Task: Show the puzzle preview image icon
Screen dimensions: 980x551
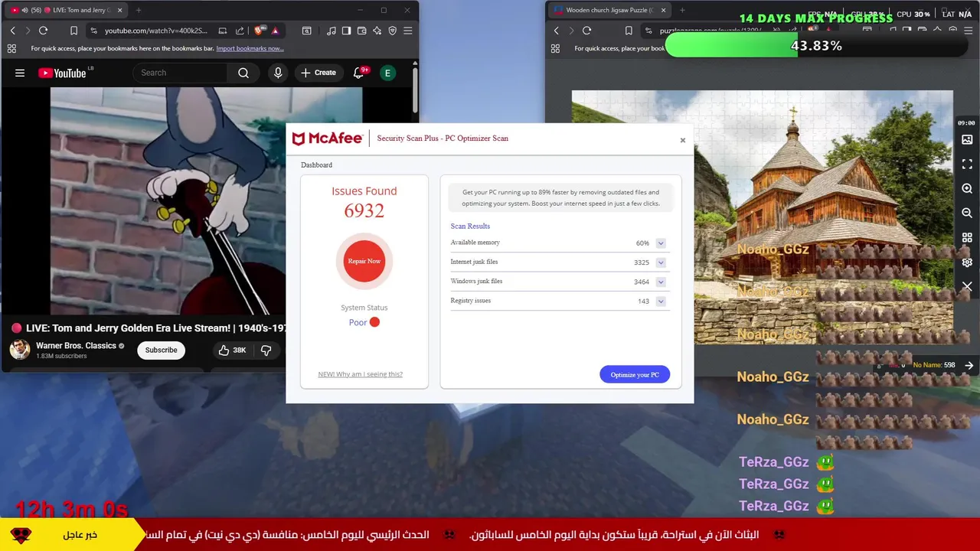Action: 967,140
